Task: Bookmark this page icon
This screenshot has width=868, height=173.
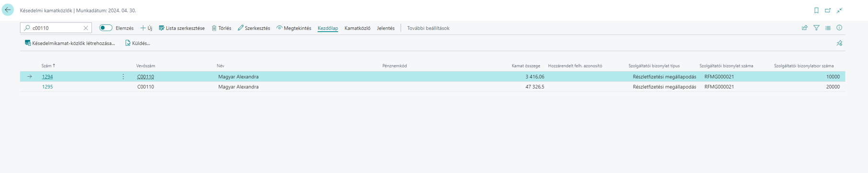Action: pos(816,11)
